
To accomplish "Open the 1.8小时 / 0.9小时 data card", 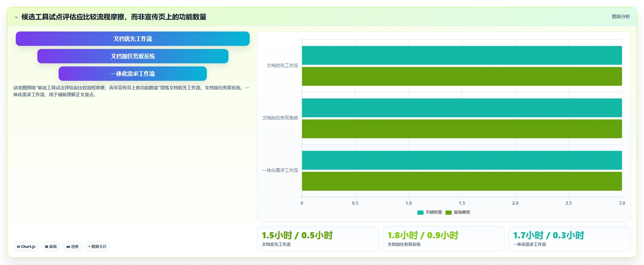I will (444, 239).
